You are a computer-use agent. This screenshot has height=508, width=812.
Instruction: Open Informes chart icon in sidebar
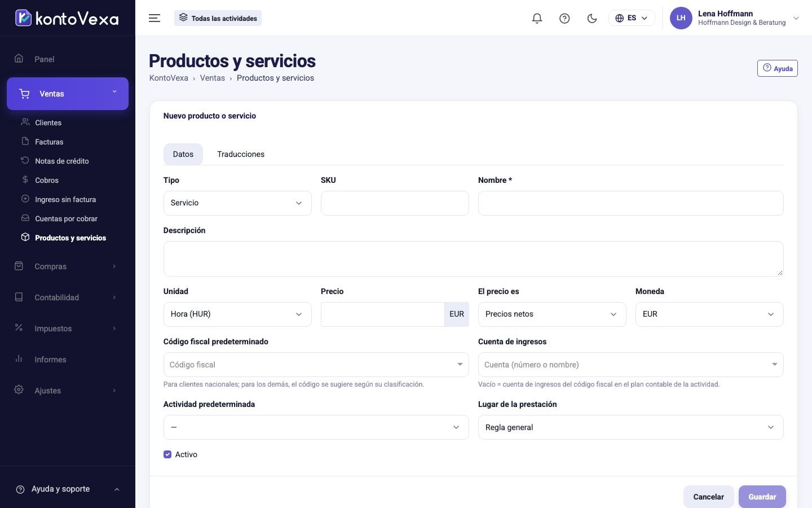[19, 359]
